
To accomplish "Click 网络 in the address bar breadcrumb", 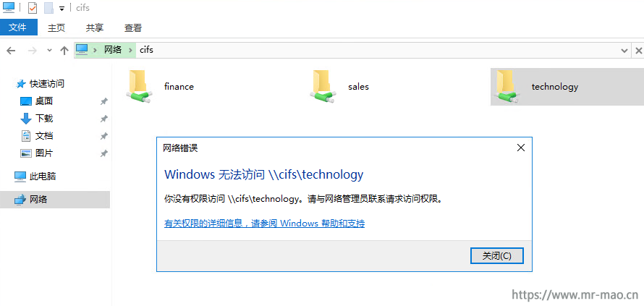I will tap(113, 50).
